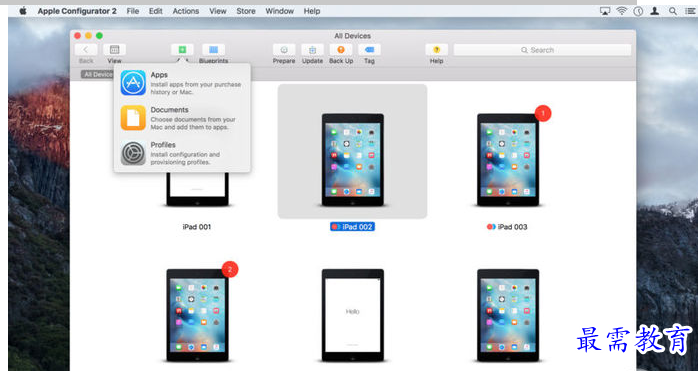Select the All Devices scope tab
This screenshot has height=371, width=698.
[97, 74]
